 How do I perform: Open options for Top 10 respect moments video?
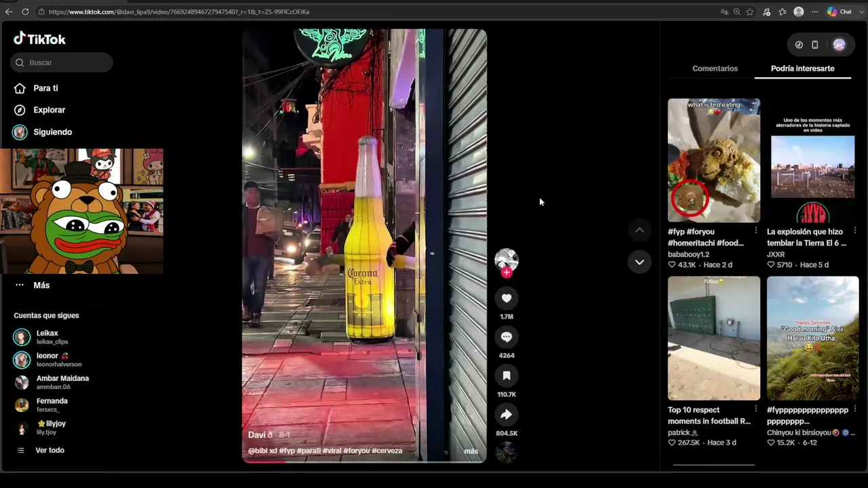click(756, 409)
